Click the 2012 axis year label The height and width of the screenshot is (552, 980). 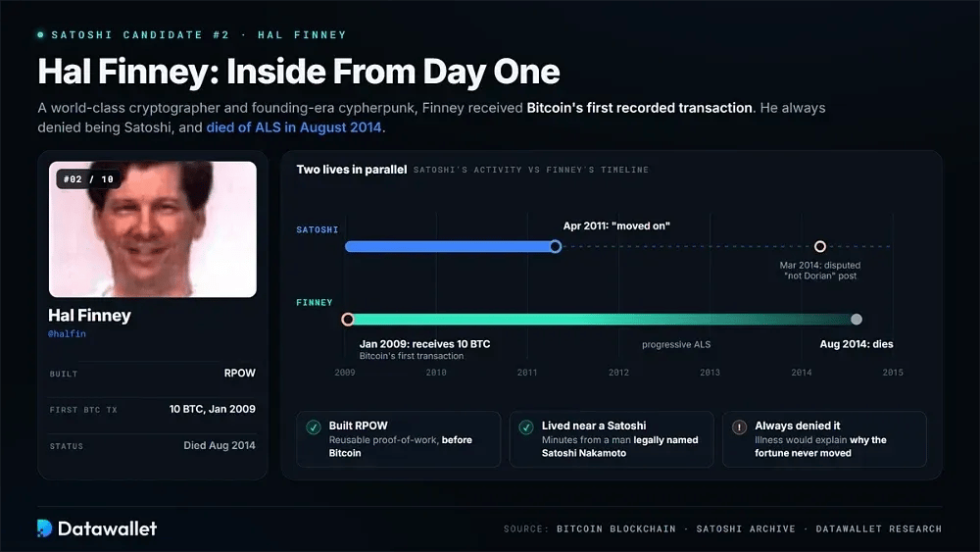[x=618, y=373]
